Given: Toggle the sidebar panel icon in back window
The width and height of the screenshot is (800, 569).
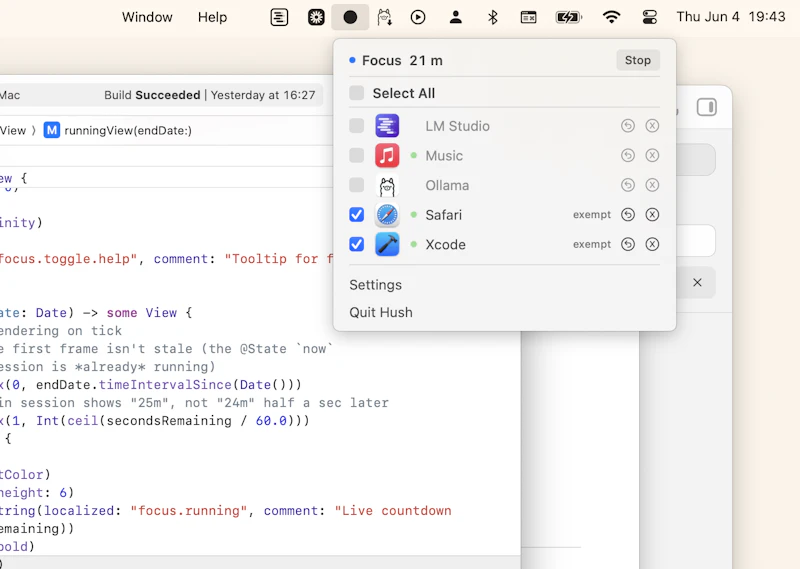Looking at the screenshot, I should [707, 107].
